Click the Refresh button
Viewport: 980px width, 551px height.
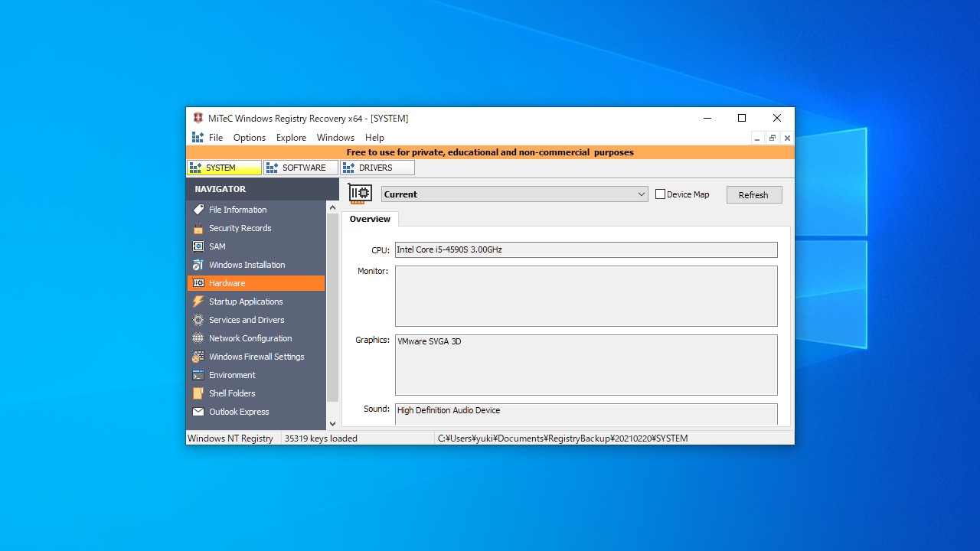pos(753,194)
